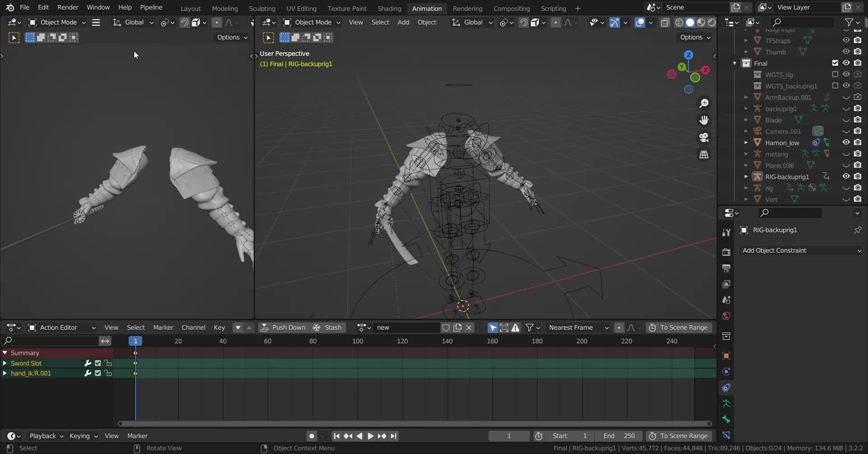Open the Pipeline menu
Viewport: 868px width, 454px height.
[x=151, y=8]
